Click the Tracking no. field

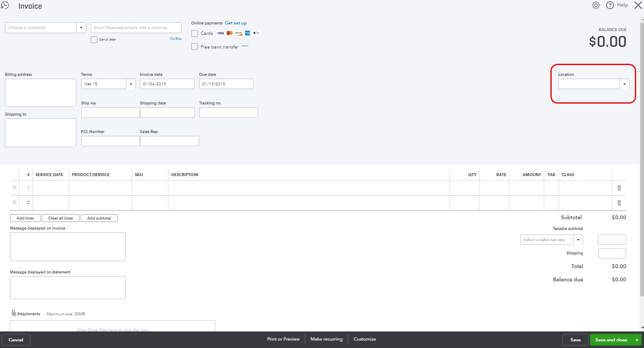[229, 112]
